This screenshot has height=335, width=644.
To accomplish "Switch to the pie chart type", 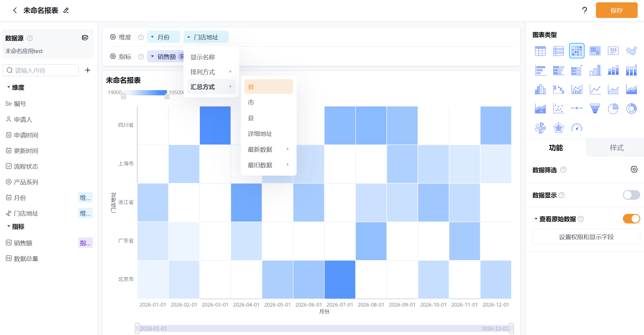I will [x=613, y=109].
